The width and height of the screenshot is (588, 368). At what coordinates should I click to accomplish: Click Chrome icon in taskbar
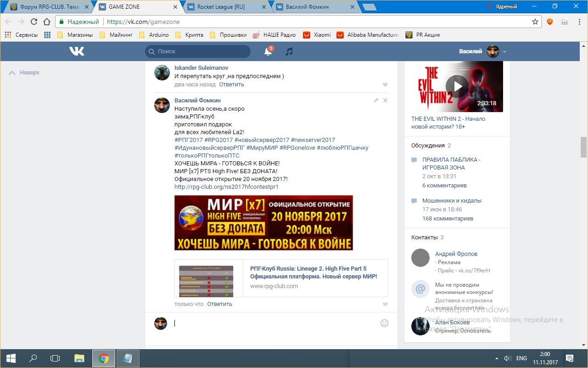coord(104,358)
